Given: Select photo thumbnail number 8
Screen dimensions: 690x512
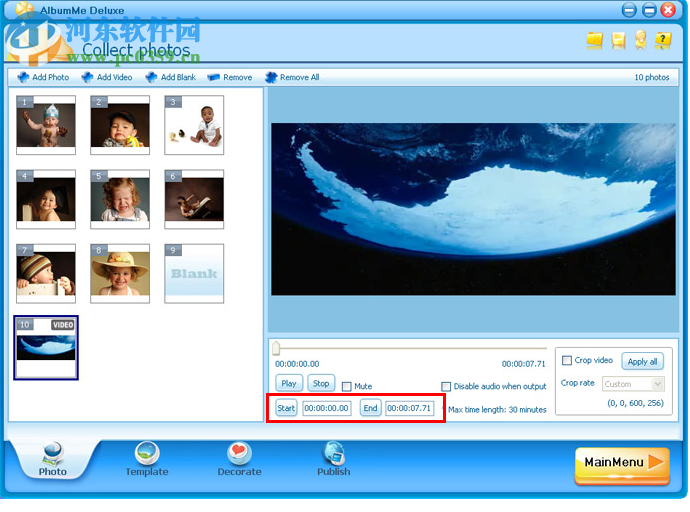Looking at the screenshot, I should click(x=120, y=274).
